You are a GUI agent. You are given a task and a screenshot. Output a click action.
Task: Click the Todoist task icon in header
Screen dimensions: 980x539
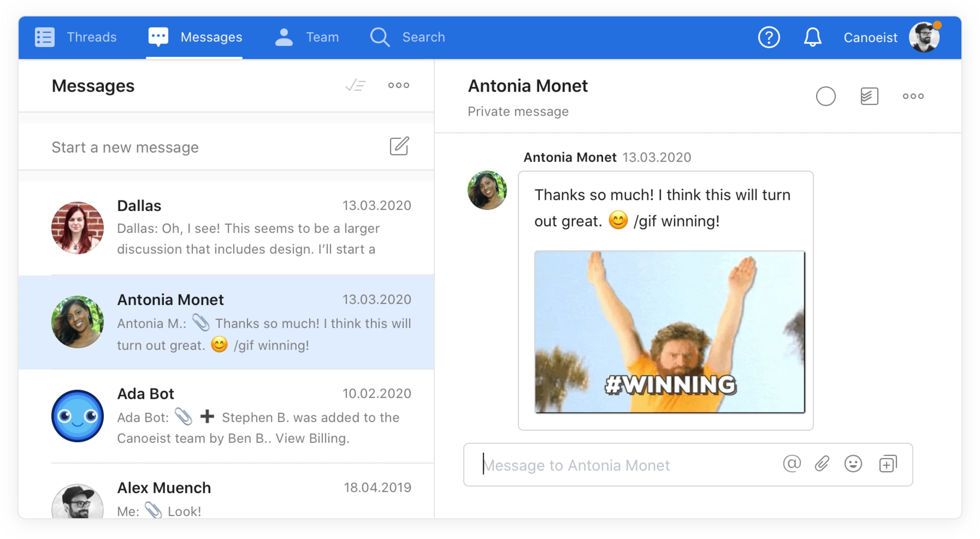(x=869, y=96)
